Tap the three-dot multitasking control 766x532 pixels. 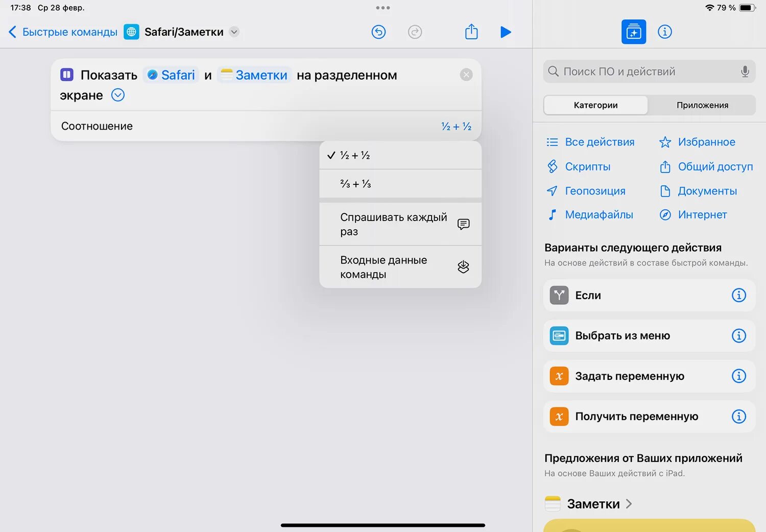point(382,8)
